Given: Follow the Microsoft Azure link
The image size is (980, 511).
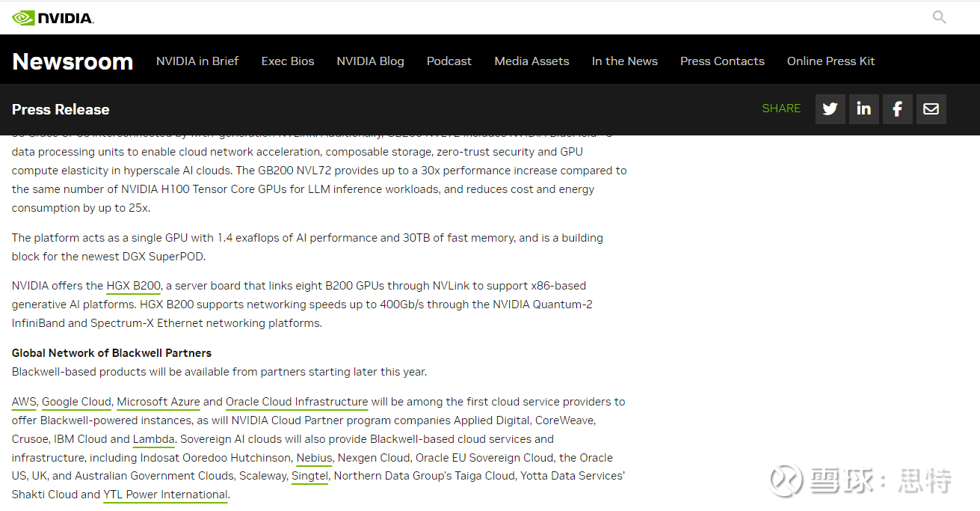Looking at the screenshot, I should tap(158, 402).
